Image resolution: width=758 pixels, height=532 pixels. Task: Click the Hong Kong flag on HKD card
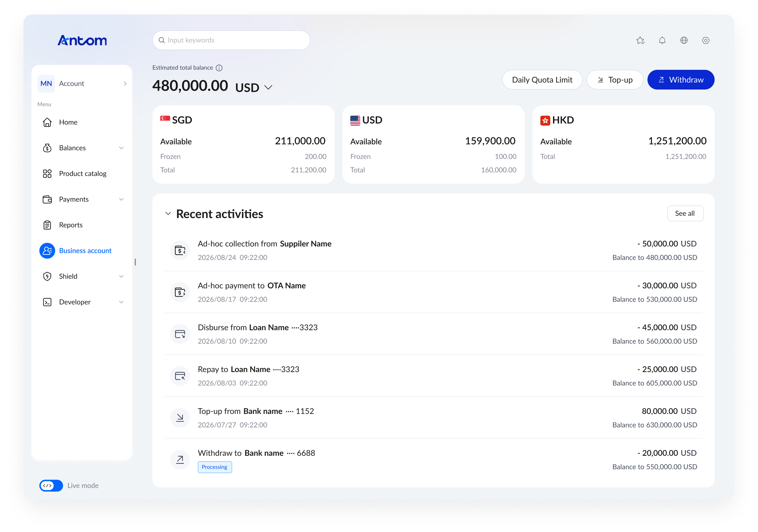(x=545, y=120)
